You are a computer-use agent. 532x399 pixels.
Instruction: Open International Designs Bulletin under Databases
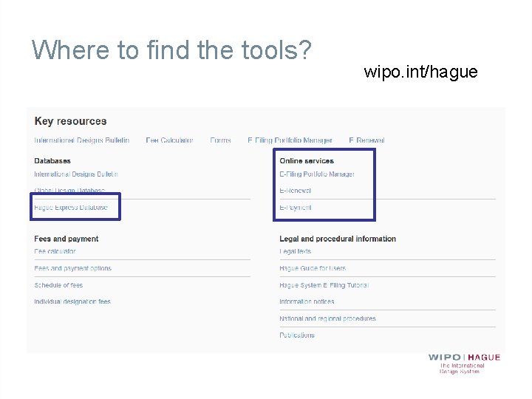point(76,174)
